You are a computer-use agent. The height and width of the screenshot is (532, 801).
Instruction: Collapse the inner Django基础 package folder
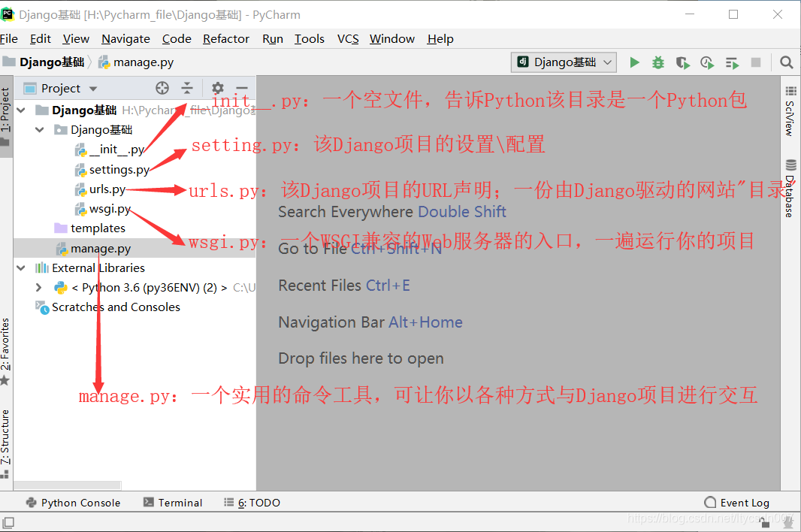pyautogui.click(x=40, y=130)
